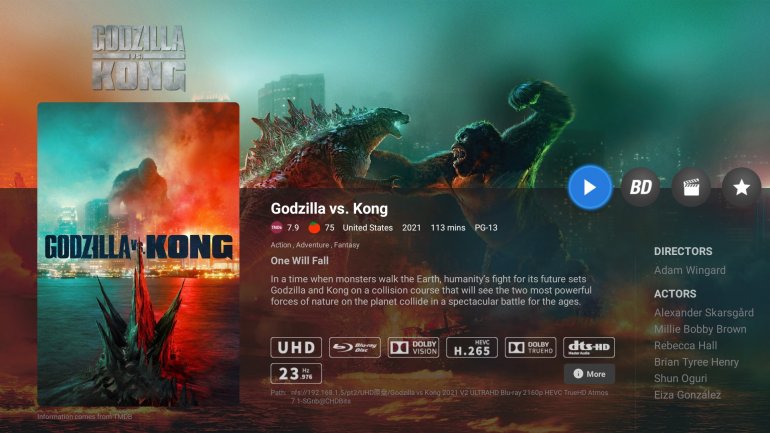Open actor Brian Tyree Henry's page

(696, 362)
